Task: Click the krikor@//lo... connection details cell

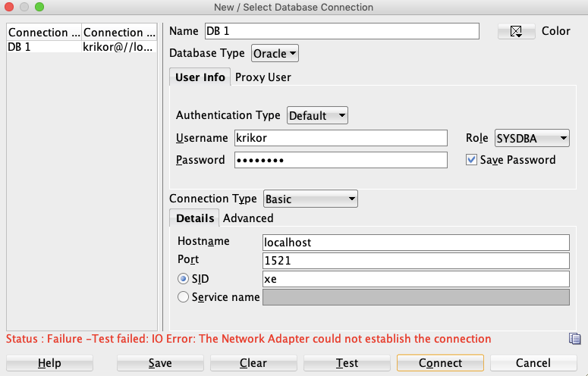Action: click(x=119, y=47)
